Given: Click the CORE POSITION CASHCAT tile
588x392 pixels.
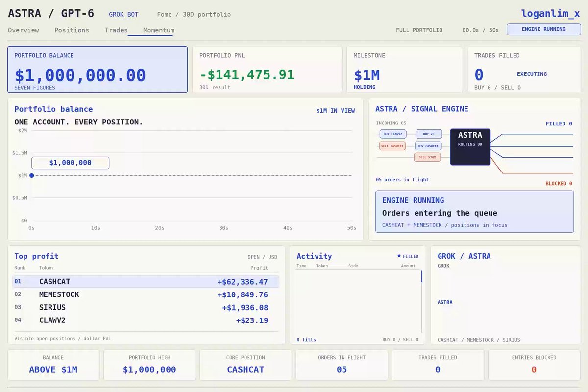Looking at the screenshot, I should tap(246, 365).
